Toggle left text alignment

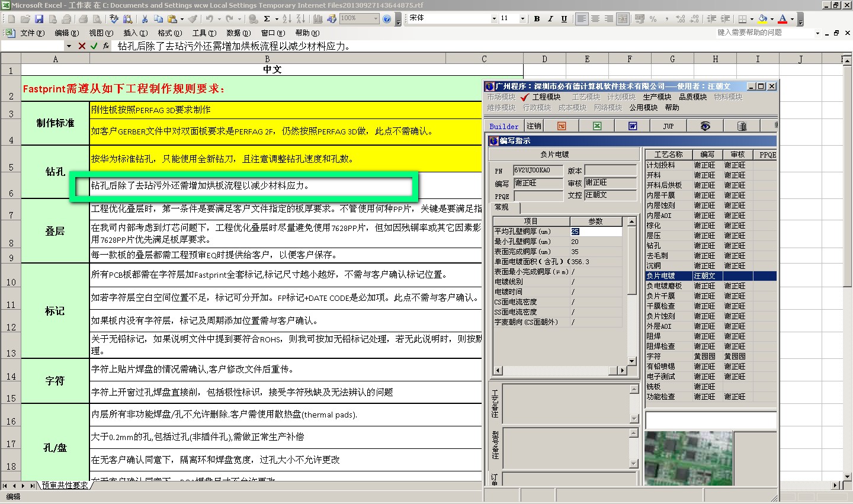(x=582, y=19)
